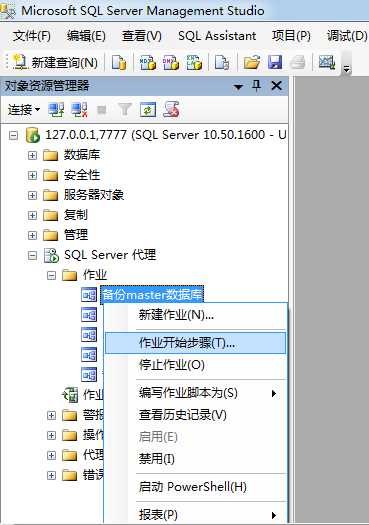Image resolution: width=369 pixels, height=525 pixels.
Task: Select the 服务器对象 tree item
Action: click(x=94, y=195)
